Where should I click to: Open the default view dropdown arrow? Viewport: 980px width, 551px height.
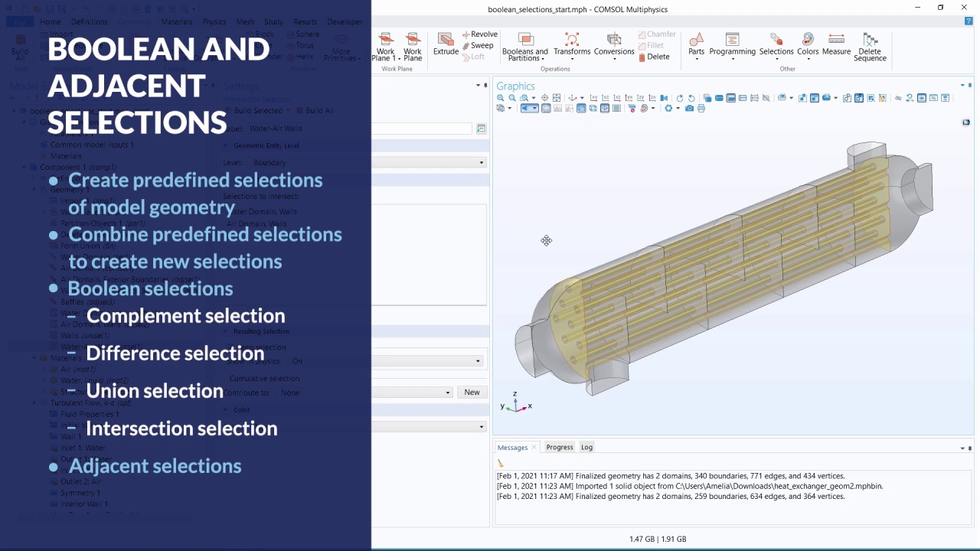click(x=582, y=98)
